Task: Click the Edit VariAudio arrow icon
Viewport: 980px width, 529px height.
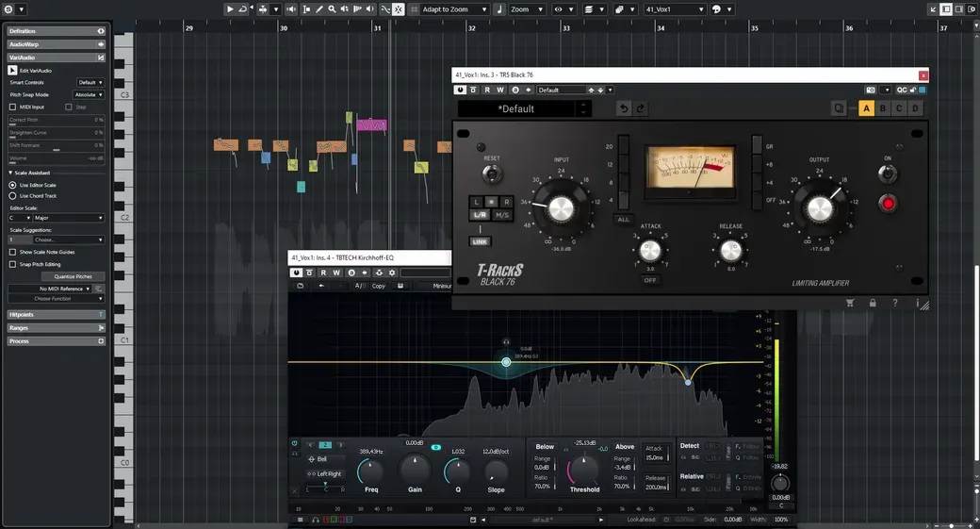Action: click(x=12, y=70)
